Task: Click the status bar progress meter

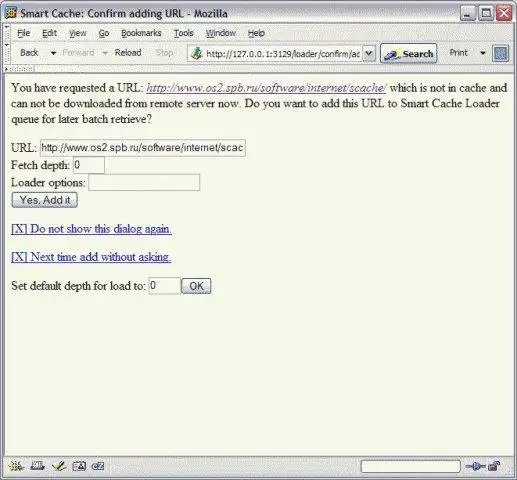Action: [411, 466]
